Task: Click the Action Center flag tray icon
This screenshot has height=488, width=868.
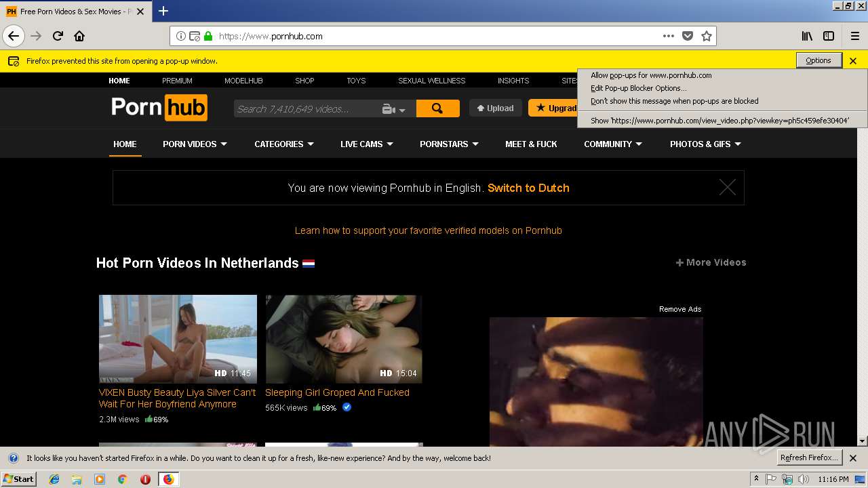Action: pyautogui.click(x=771, y=479)
